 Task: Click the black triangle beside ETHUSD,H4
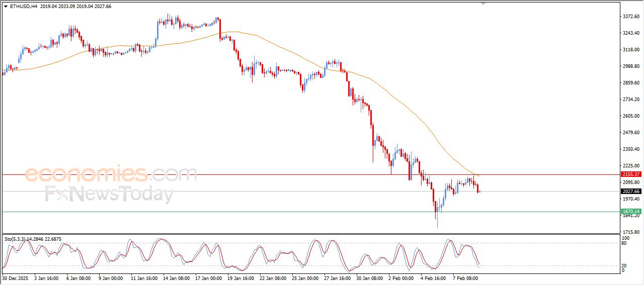(6, 7)
